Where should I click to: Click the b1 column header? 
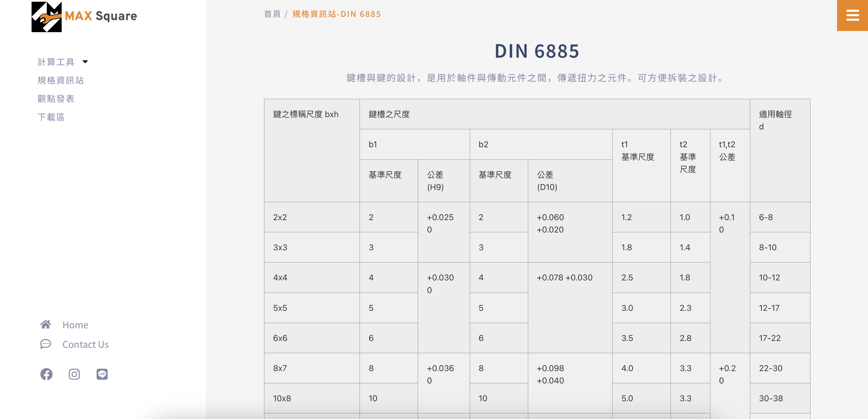[414, 144]
